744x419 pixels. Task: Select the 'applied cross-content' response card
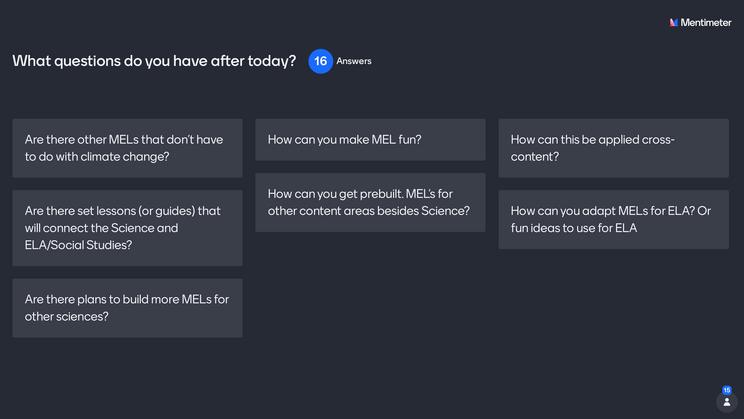pyautogui.click(x=613, y=148)
